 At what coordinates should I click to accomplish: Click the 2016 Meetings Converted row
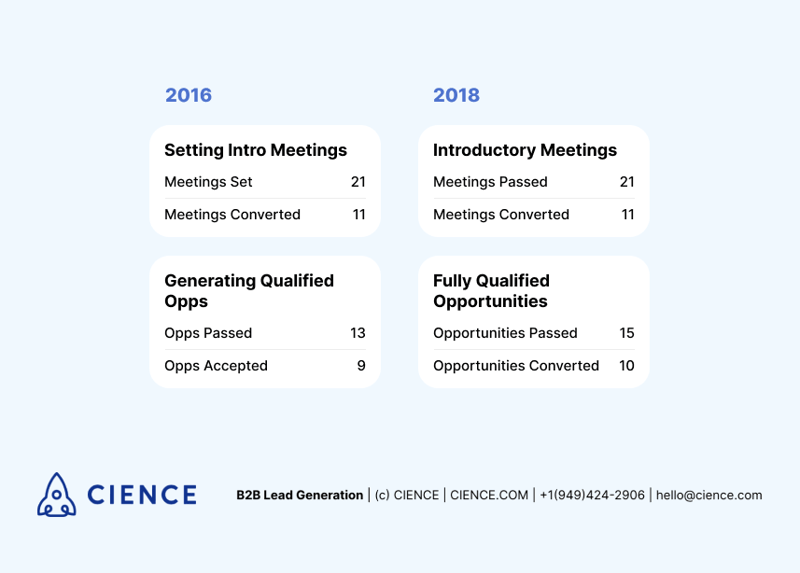pyautogui.click(x=265, y=214)
